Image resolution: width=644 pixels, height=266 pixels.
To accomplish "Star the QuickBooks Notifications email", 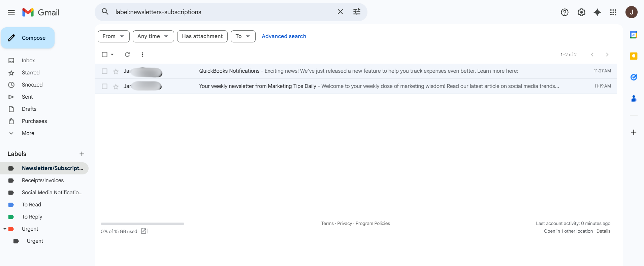I will (x=116, y=71).
